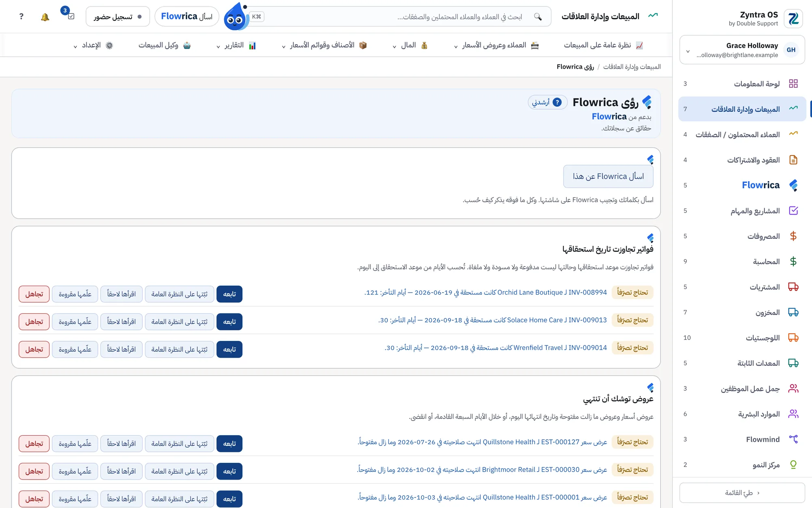Expand الإعداد settings menu dropdown

(93, 45)
